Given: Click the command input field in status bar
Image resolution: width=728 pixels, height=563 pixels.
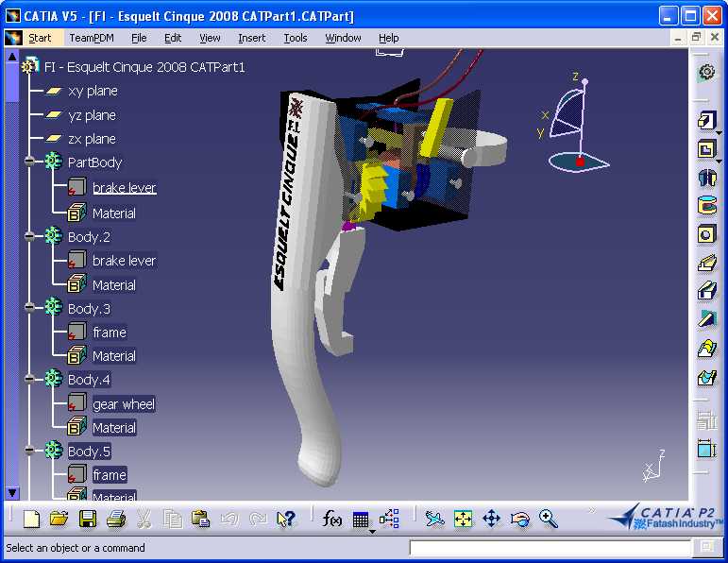Looking at the screenshot, I should coord(550,547).
